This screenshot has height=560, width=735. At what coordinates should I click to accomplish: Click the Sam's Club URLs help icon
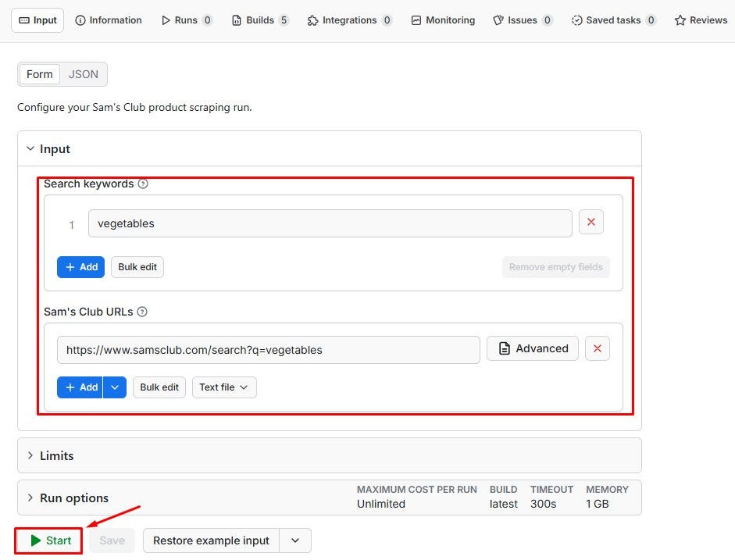click(142, 312)
